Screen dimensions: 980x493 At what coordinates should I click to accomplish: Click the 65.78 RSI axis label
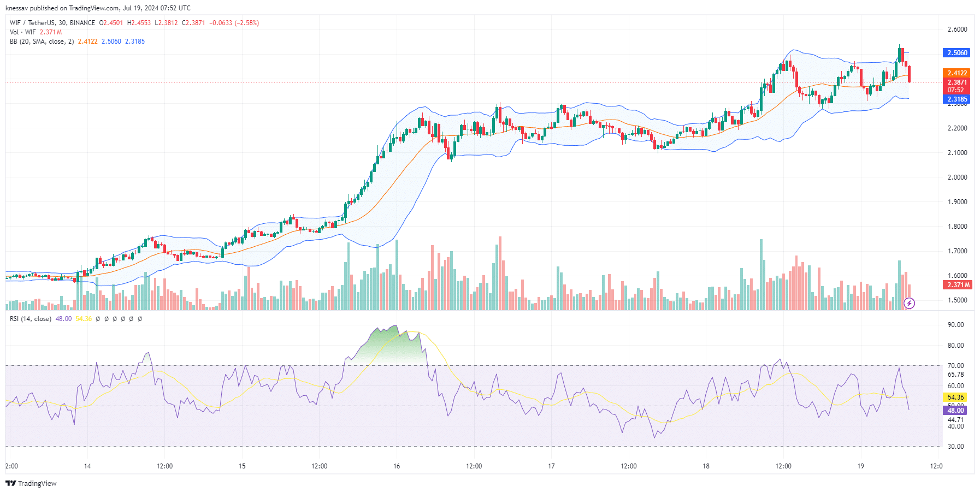pyautogui.click(x=955, y=375)
